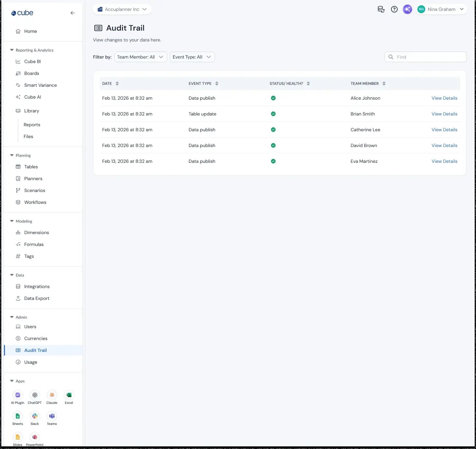This screenshot has height=449, width=476.
Task: Click green status check for Eva Martinez
Action: tap(273, 161)
